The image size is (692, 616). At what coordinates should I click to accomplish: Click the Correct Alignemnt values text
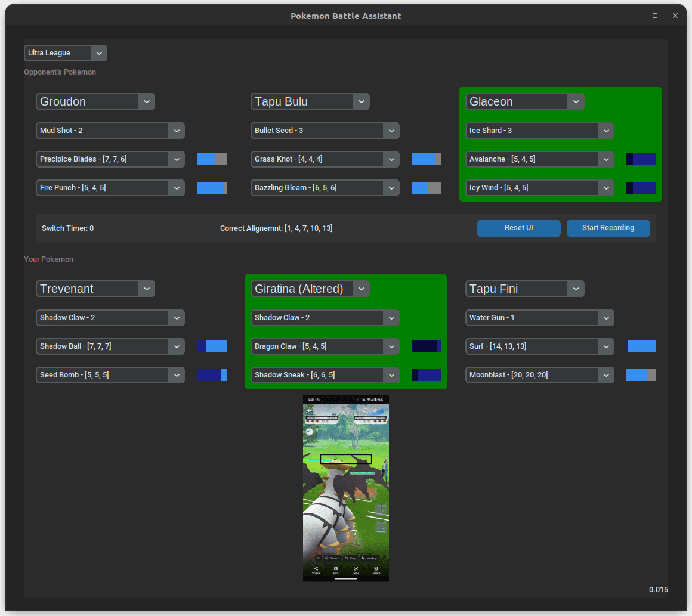tap(276, 228)
